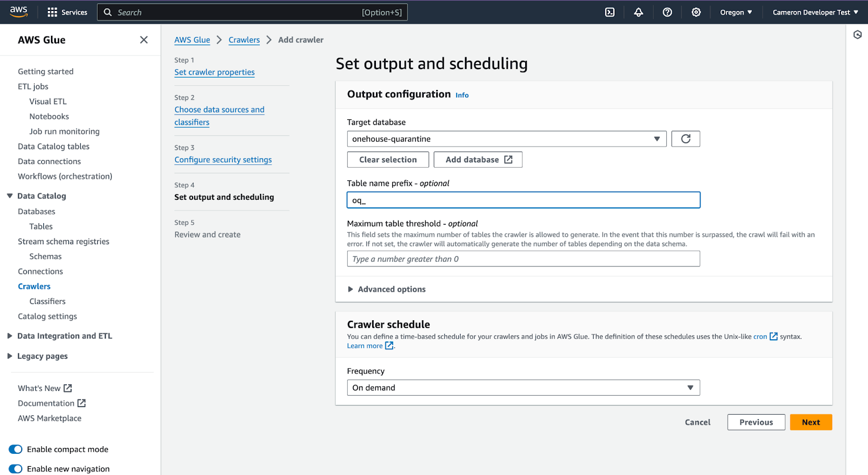Open AWS Marketplace link
868x475 pixels.
click(49, 419)
